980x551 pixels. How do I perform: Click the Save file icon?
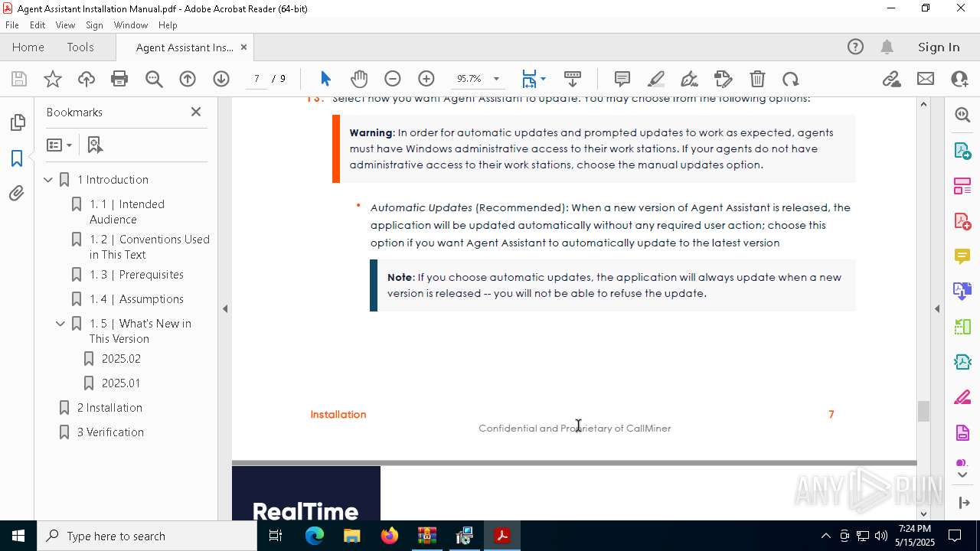tap(19, 79)
